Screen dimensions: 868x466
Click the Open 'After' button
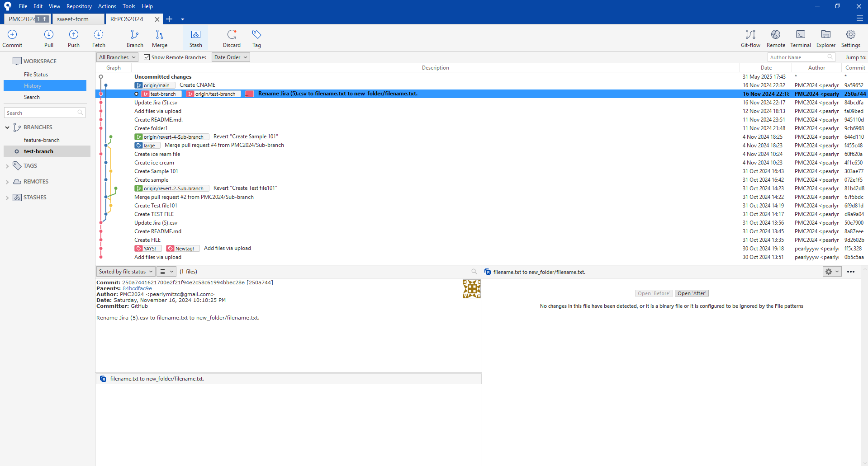tap(692, 293)
